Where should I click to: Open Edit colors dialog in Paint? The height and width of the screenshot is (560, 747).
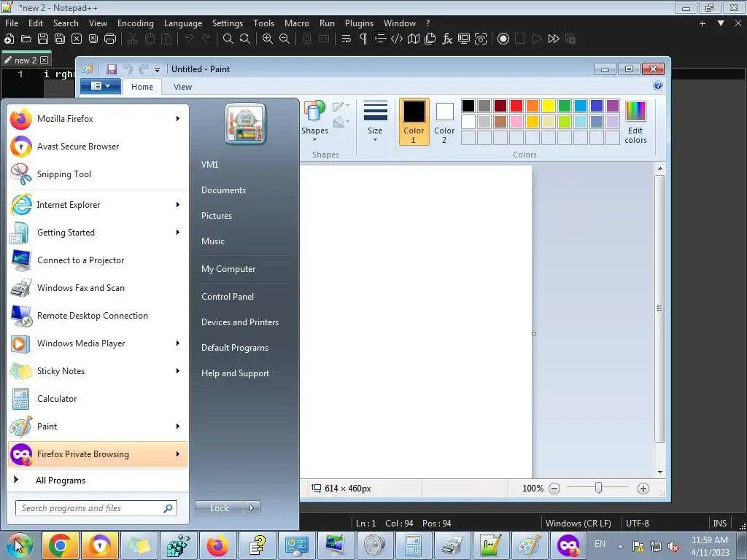point(635,122)
